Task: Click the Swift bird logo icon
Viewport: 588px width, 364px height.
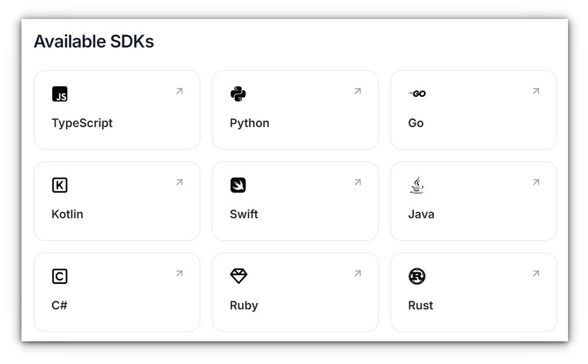Action: coord(238,185)
